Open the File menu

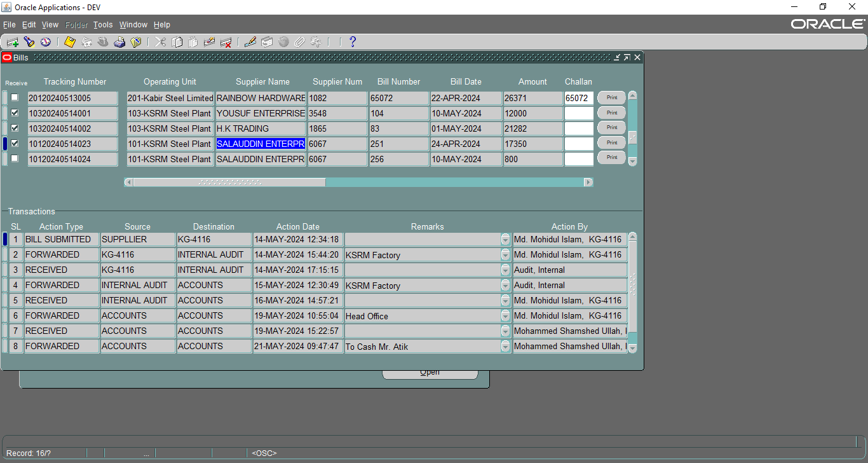10,25
